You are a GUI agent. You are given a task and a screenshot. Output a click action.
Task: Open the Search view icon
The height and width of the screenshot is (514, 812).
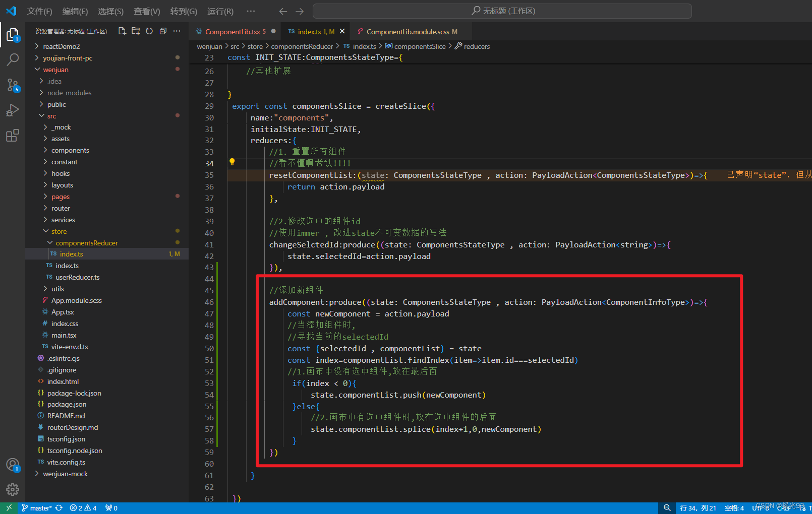13,59
